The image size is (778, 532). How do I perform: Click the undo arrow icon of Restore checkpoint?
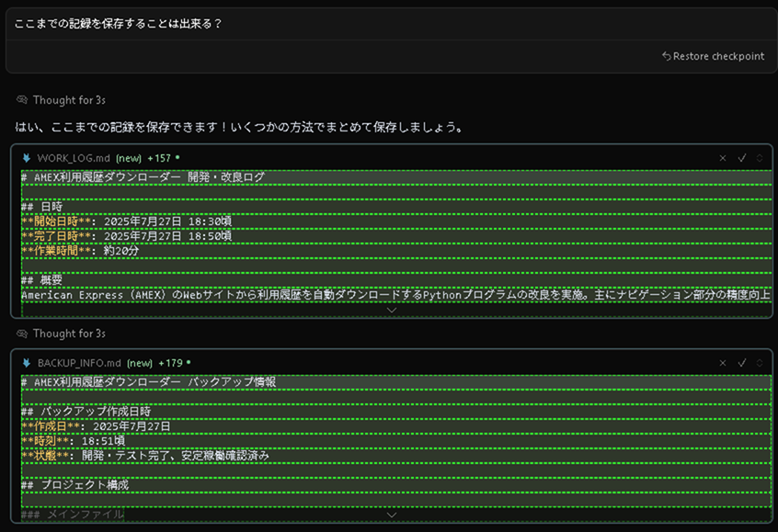(667, 56)
